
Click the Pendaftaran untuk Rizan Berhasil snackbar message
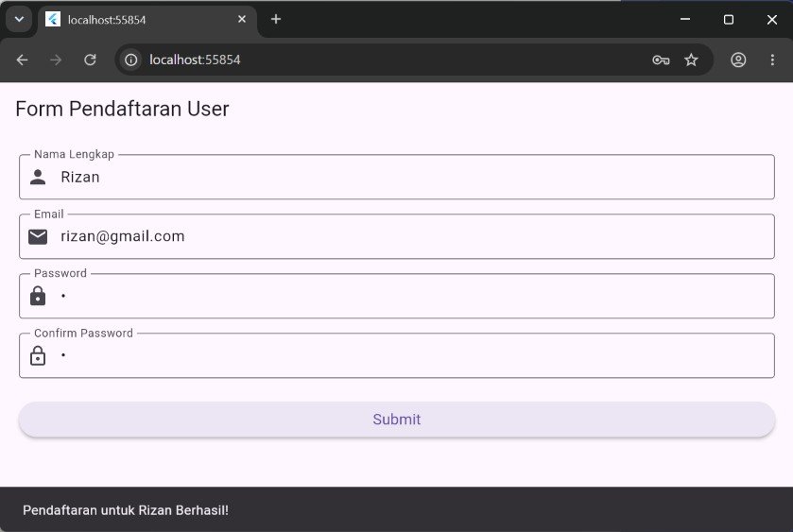[126, 510]
